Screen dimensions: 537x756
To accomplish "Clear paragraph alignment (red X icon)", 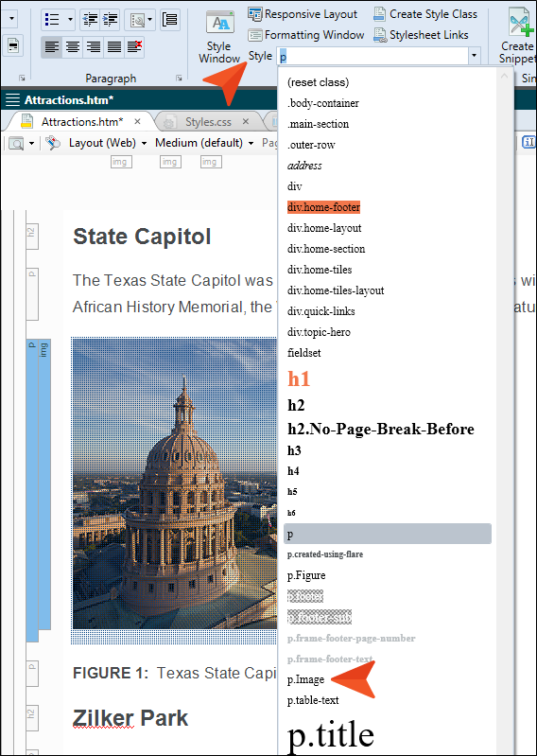I will point(134,46).
